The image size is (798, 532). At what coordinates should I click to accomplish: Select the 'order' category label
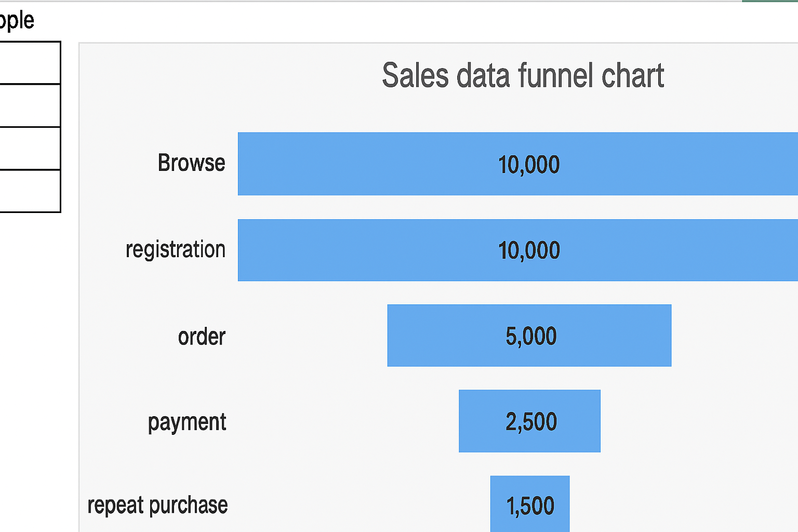coord(202,337)
